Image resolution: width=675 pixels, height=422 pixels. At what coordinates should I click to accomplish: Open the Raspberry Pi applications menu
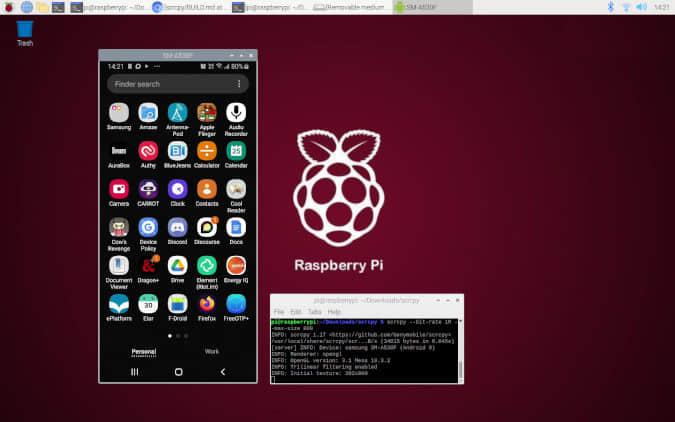(9, 7)
